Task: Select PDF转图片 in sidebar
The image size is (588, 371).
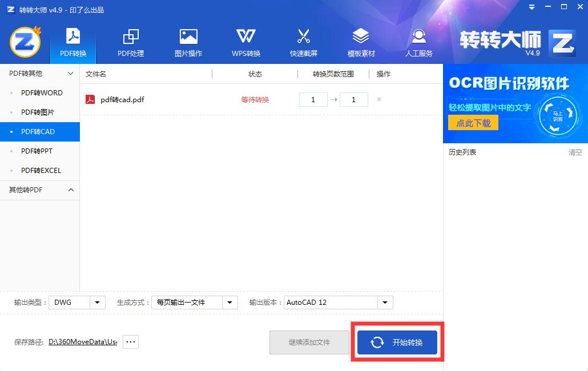Action: (40, 112)
